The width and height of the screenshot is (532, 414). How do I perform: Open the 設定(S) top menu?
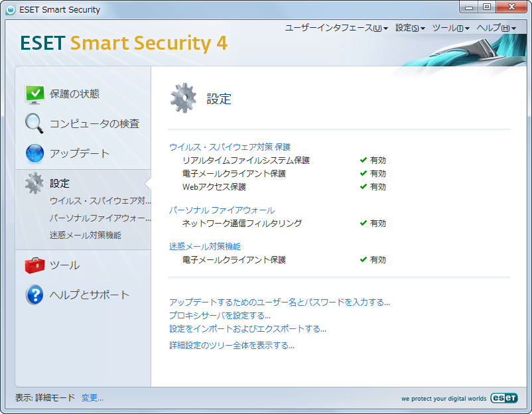coord(410,28)
